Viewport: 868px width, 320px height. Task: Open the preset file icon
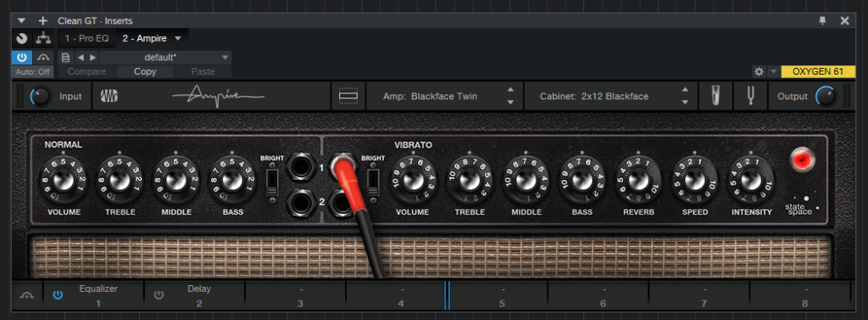click(65, 57)
